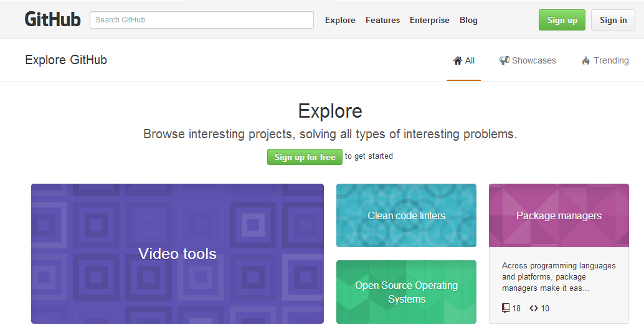Click the large Explore headline

(x=330, y=111)
